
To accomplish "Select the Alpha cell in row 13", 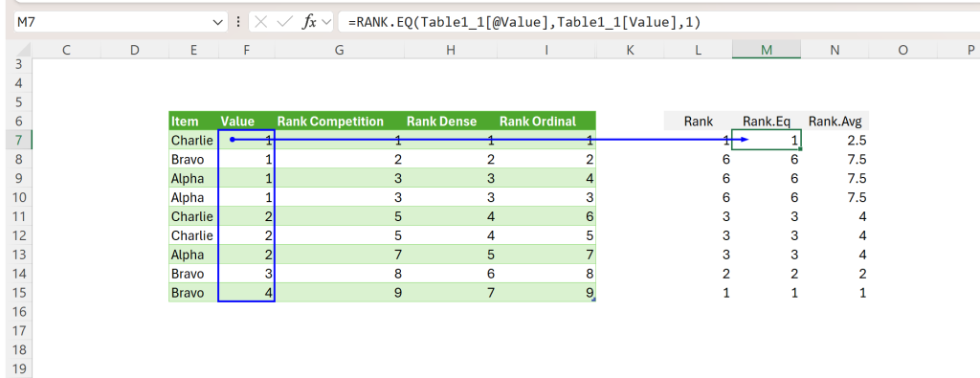I will tap(193, 255).
